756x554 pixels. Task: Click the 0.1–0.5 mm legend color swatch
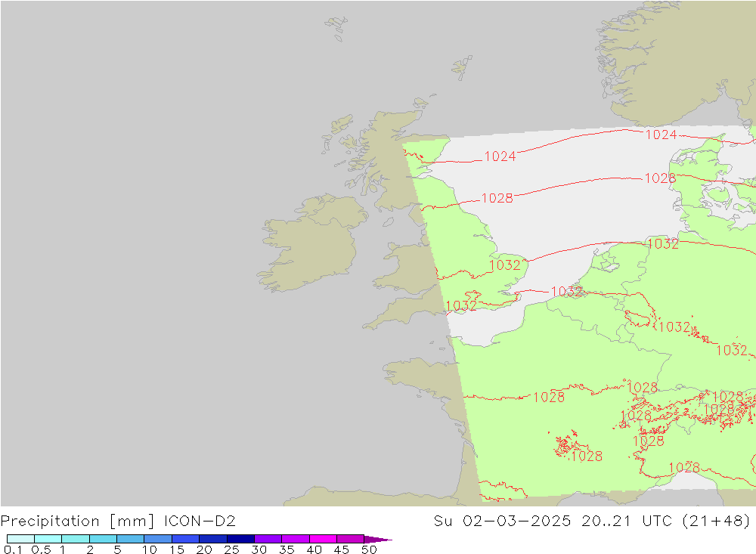[20, 539]
